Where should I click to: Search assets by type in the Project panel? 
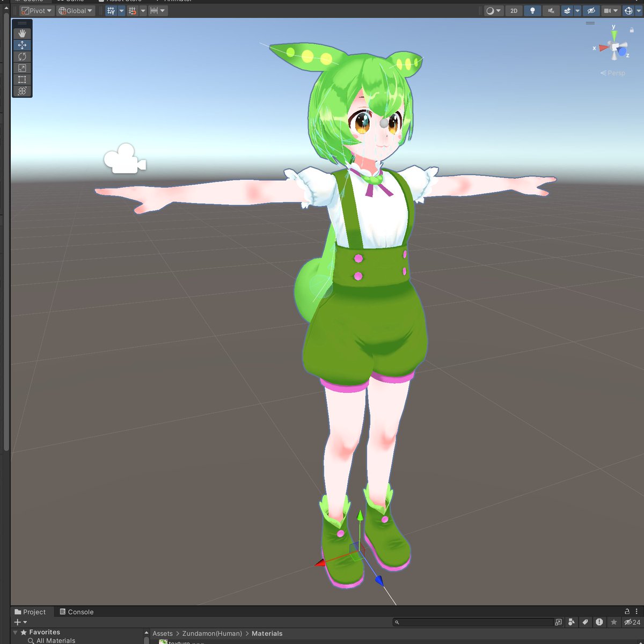[572, 622]
